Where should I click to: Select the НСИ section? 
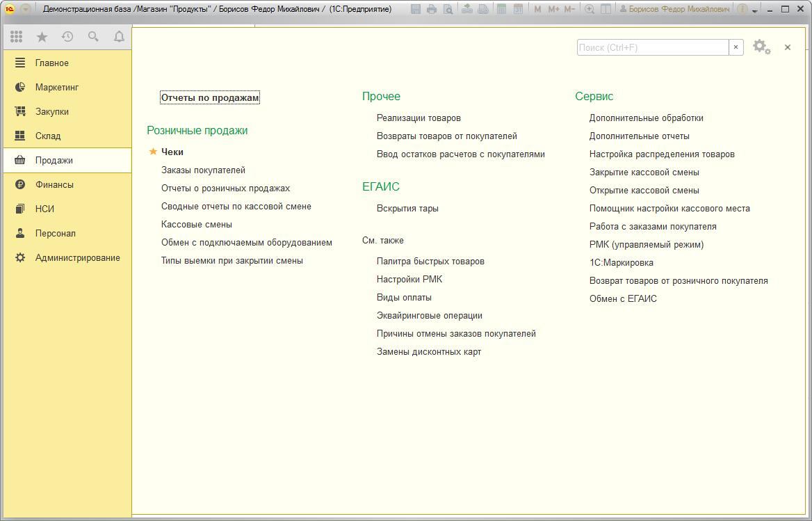67,209
